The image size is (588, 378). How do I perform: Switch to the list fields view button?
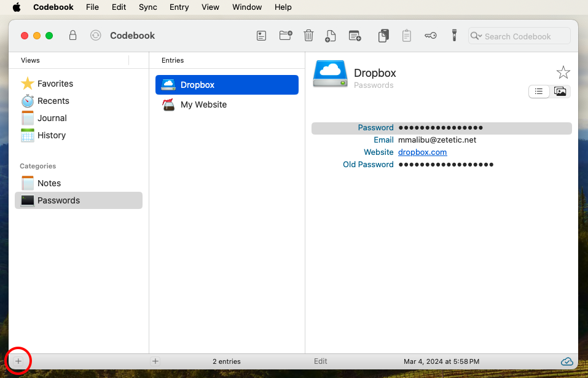click(539, 92)
